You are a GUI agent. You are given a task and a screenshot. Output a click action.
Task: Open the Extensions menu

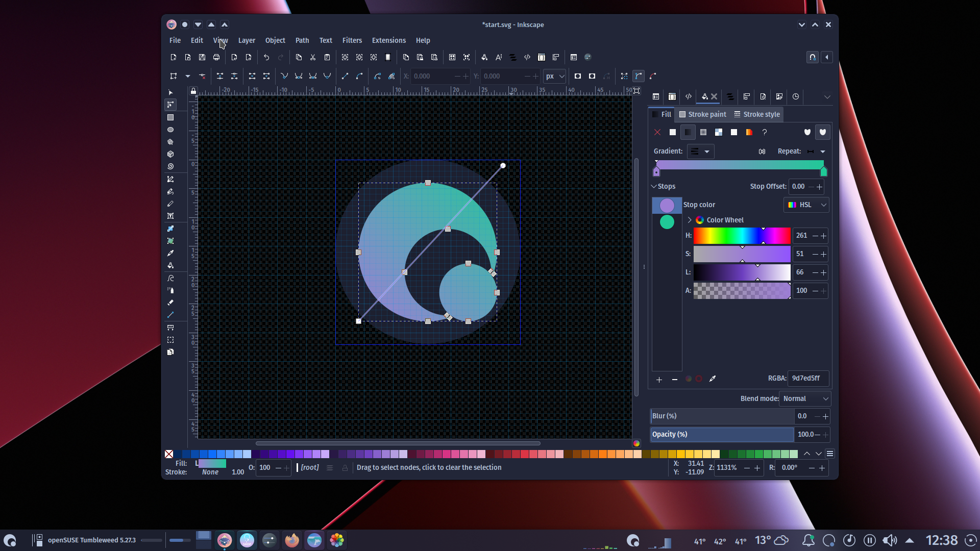coord(389,40)
